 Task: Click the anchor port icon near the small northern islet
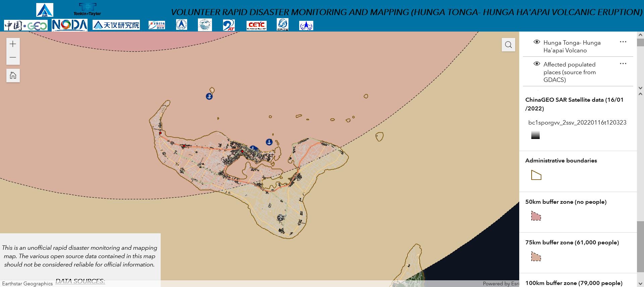pos(209,96)
